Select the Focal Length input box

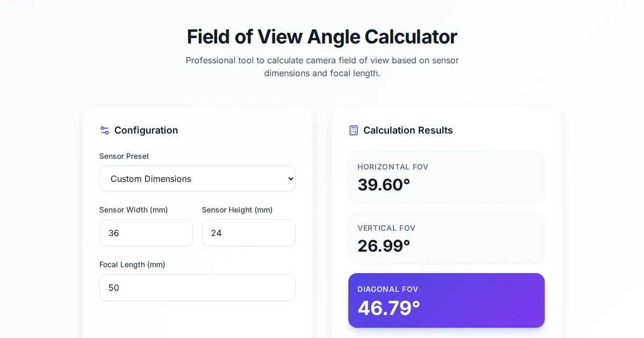click(x=197, y=288)
